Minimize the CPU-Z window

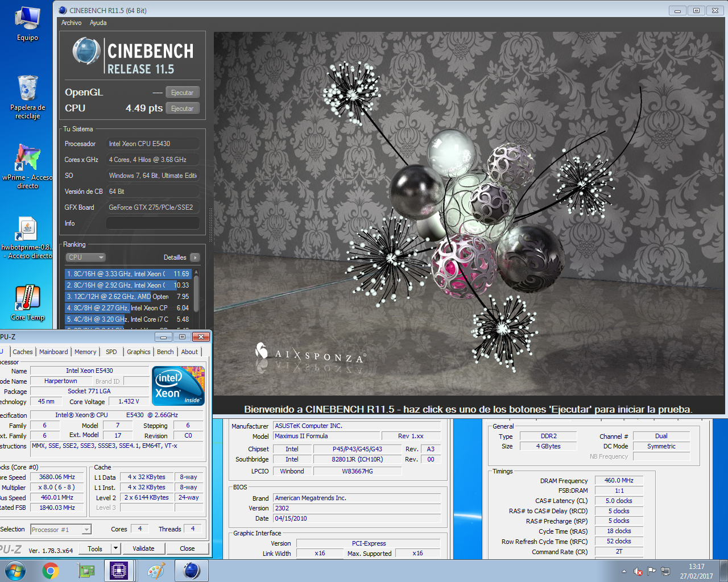tap(163, 337)
